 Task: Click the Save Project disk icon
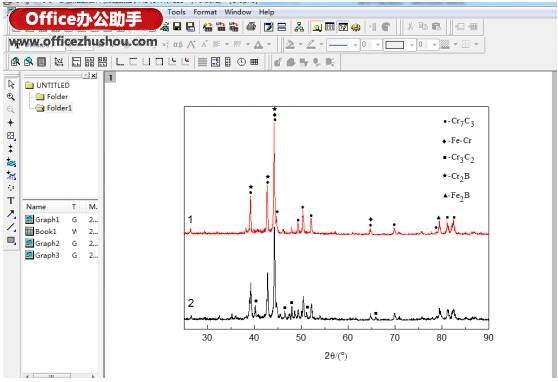click(x=177, y=27)
